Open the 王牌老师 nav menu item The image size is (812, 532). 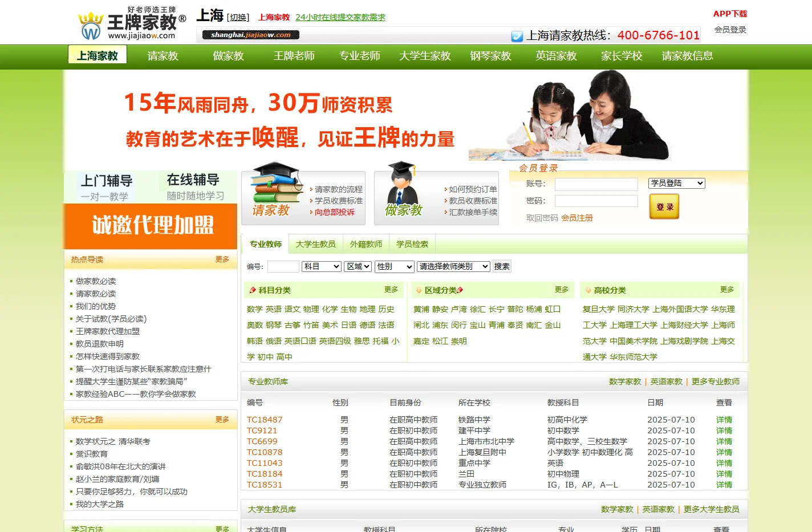click(x=294, y=56)
